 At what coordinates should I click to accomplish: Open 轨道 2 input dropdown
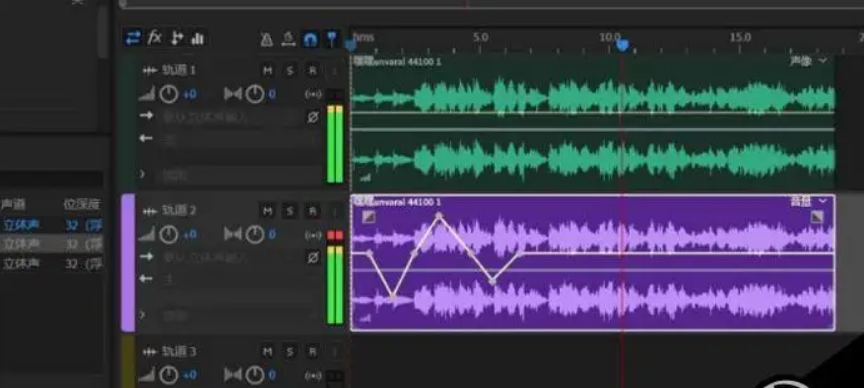(229, 257)
